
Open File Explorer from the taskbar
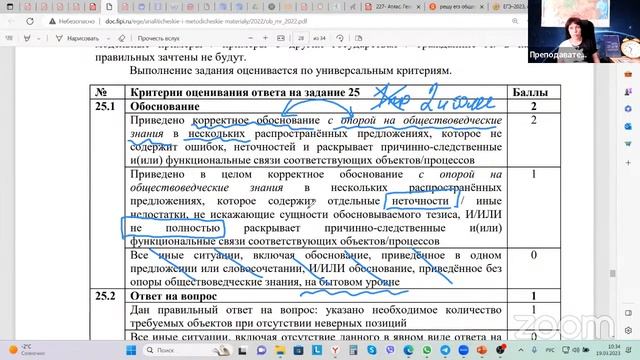pyautogui.click(x=280, y=350)
